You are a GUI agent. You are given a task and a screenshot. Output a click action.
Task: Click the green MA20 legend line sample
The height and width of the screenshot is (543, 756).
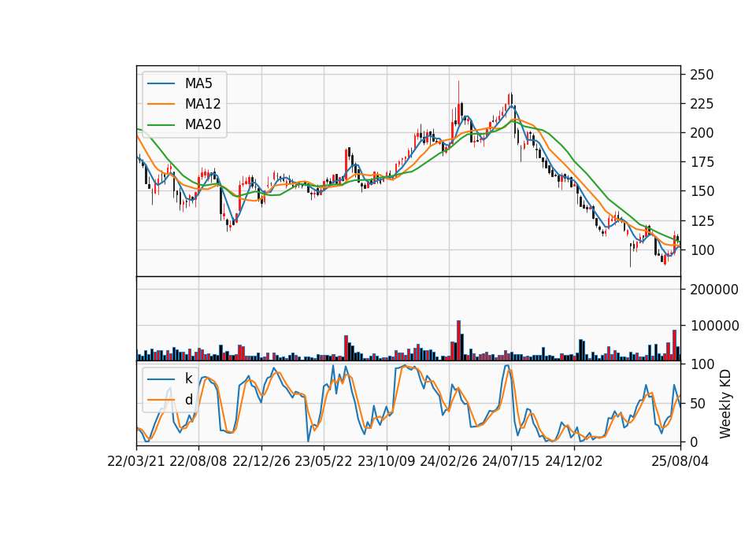pos(161,125)
